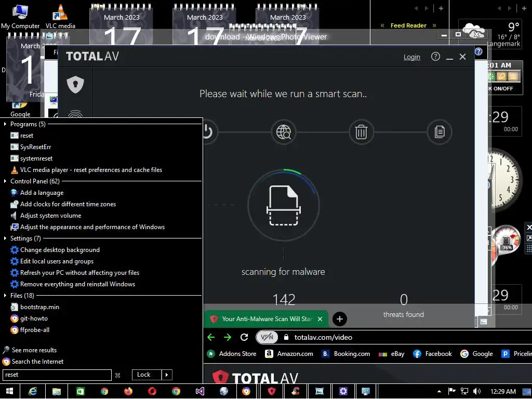Clear the search box with X icon

point(118,375)
